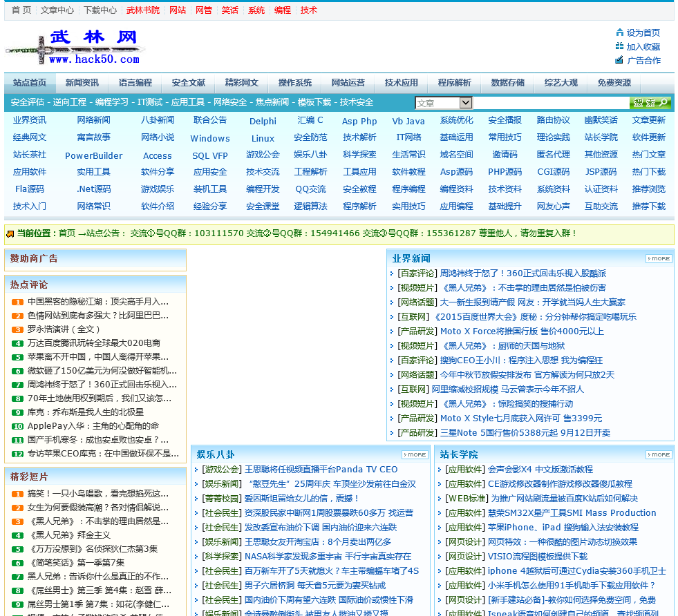Open the 操作系统 navigation tab
This screenshot has height=616, width=678.
[x=295, y=83]
